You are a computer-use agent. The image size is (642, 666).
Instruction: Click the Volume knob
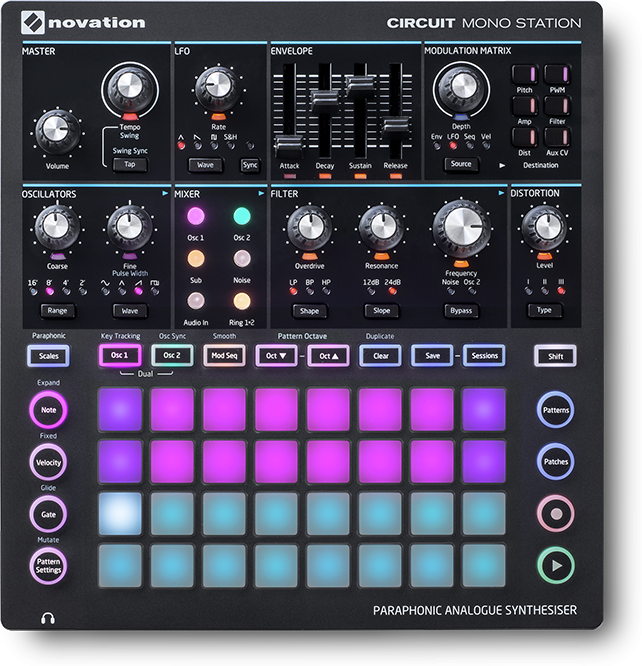[57, 131]
